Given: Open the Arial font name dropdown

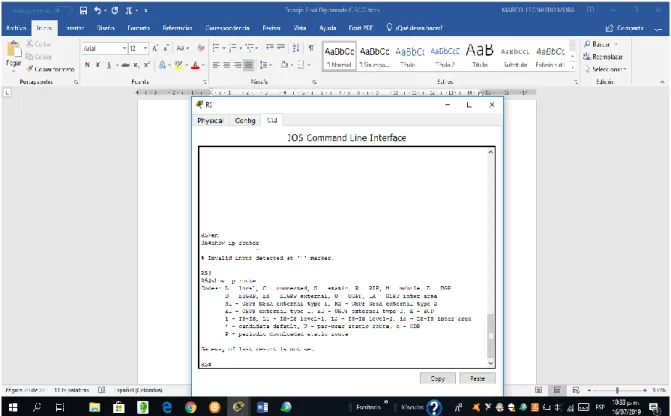Looking at the screenshot, I should click(x=124, y=48).
